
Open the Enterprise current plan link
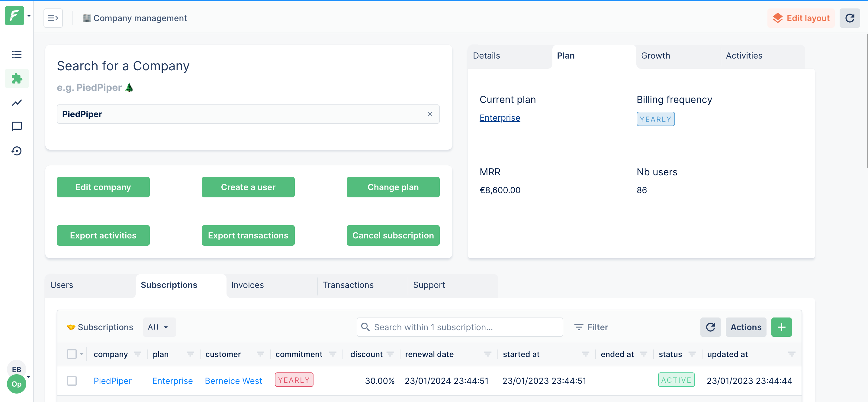click(500, 118)
